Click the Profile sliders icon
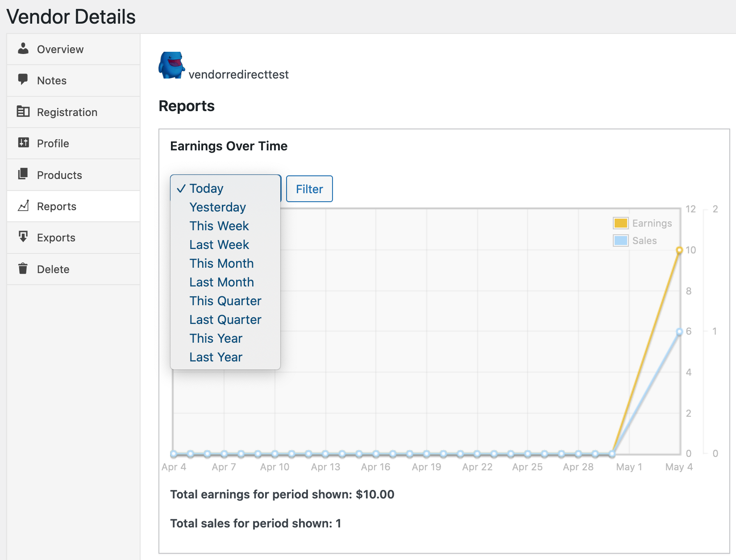This screenshot has width=736, height=560. coord(23,143)
